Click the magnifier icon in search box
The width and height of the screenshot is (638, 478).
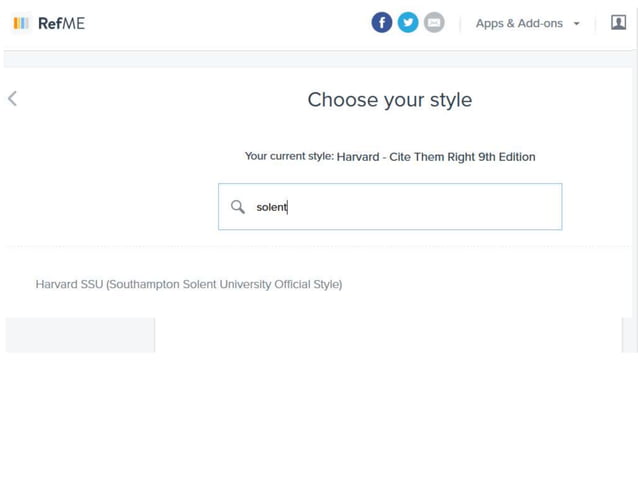pos(238,207)
